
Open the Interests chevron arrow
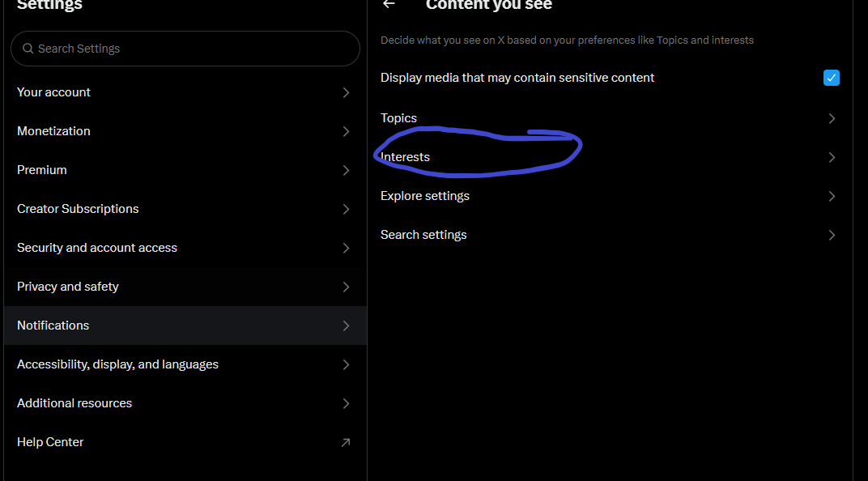[832, 157]
